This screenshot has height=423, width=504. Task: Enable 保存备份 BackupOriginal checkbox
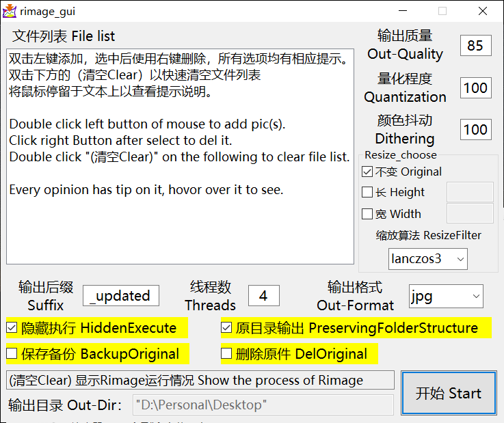[12, 354]
